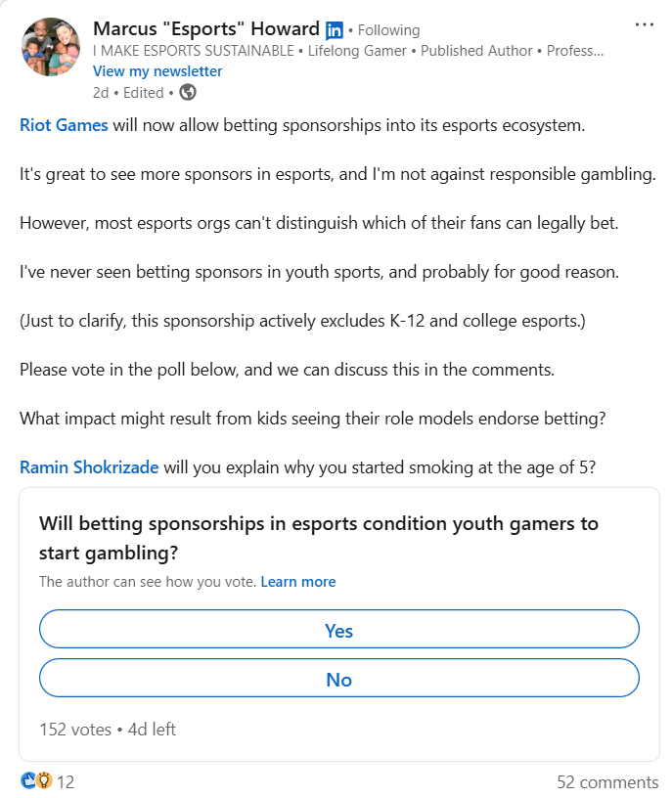Click the 2d Edited timestamp
This screenshot has height=798, width=672.
pyautogui.click(x=128, y=93)
